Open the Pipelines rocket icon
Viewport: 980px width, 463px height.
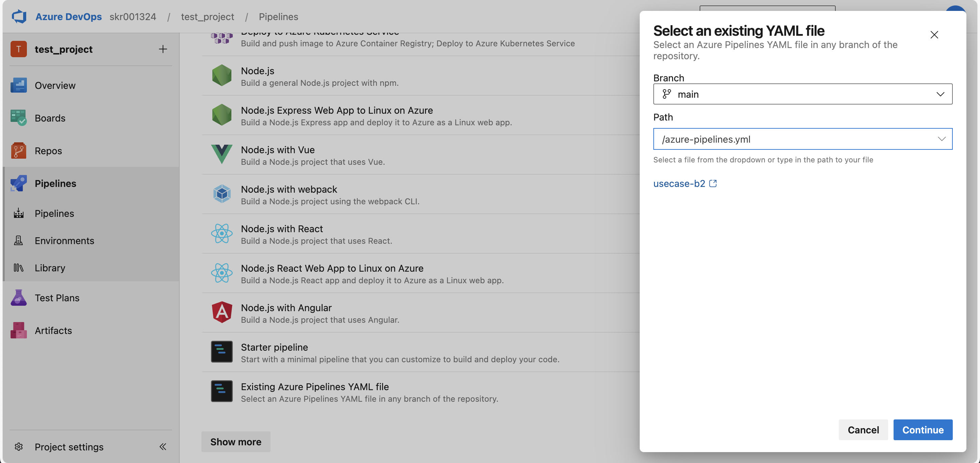[19, 183]
